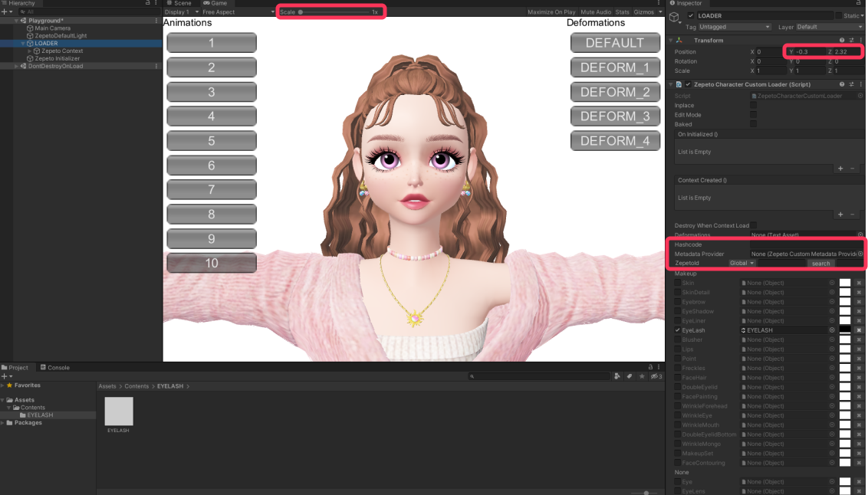Enable the Edit Mode checkbox
The width and height of the screenshot is (868, 495).
tap(754, 114)
